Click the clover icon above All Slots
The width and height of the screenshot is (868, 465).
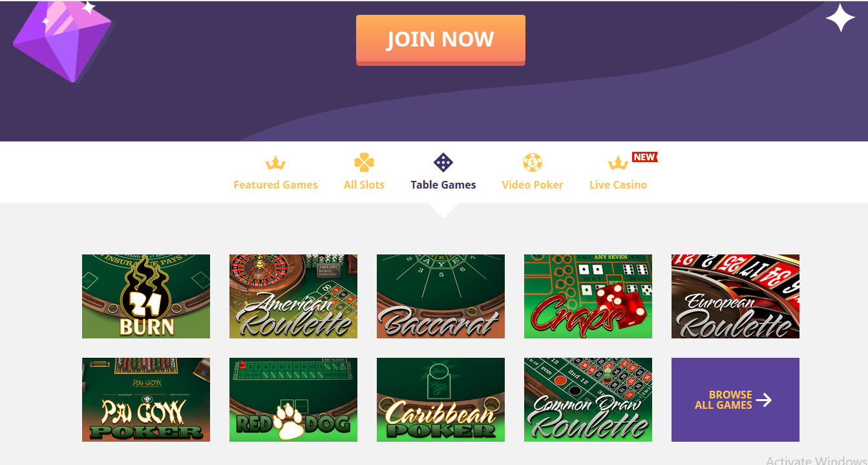pyautogui.click(x=364, y=163)
